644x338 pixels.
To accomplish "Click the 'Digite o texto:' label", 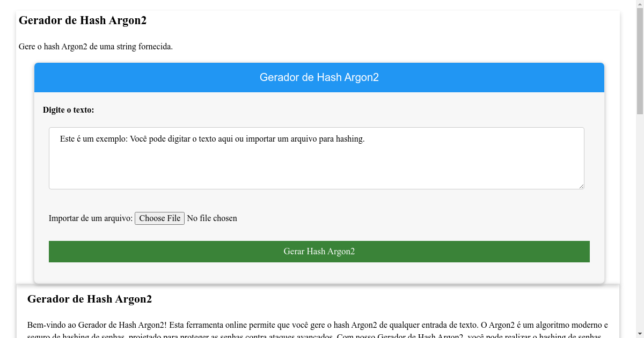I will [69, 110].
